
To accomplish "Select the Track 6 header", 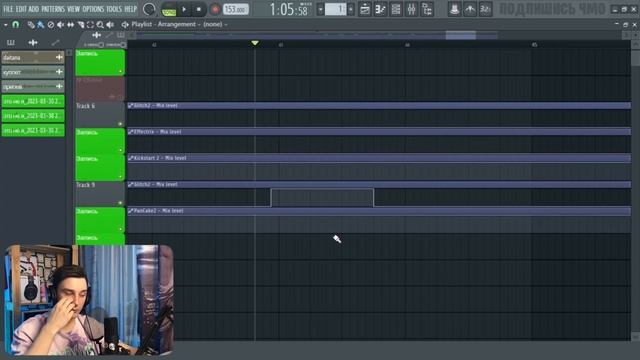I will (x=100, y=115).
